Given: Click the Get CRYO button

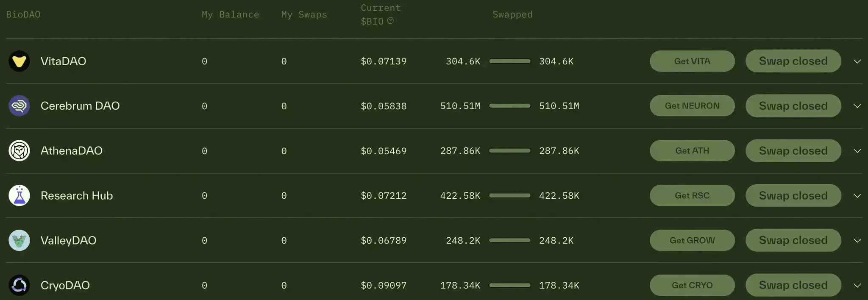Looking at the screenshot, I should (692, 285).
